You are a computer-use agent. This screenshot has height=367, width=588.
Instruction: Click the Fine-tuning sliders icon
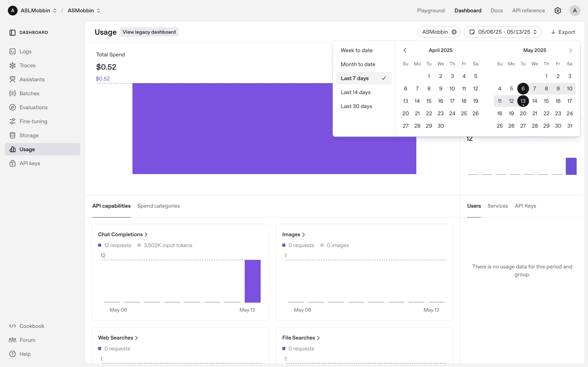(x=12, y=121)
